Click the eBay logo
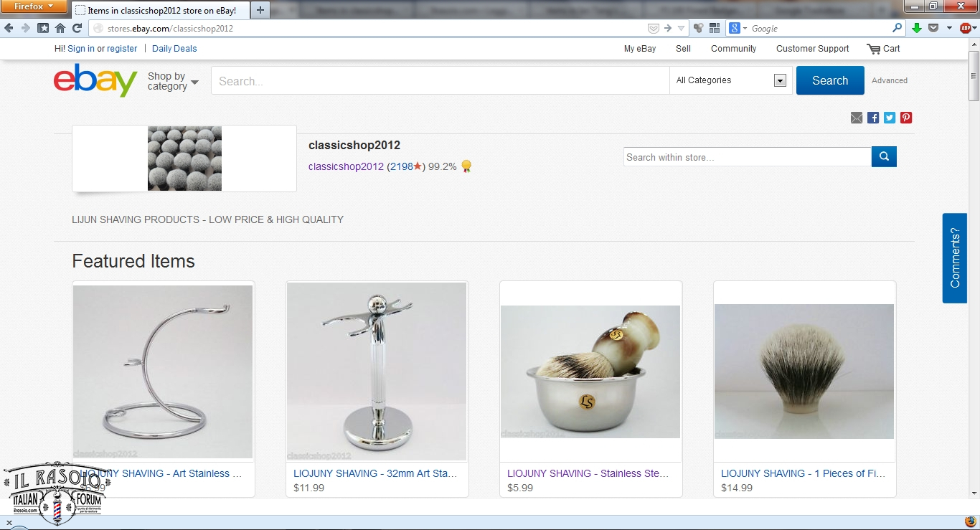 [x=95, y=80]
